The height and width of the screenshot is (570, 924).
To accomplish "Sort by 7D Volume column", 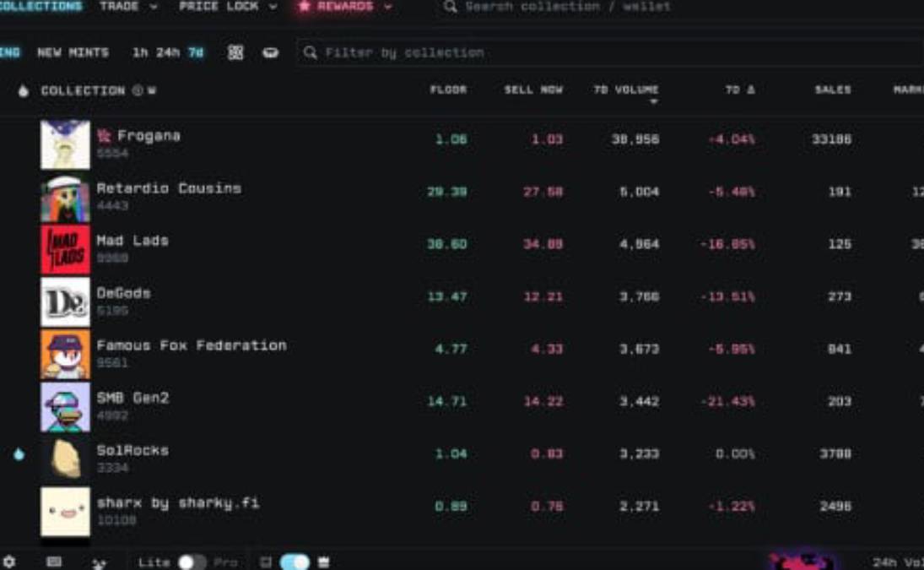I will click(625, 90).
